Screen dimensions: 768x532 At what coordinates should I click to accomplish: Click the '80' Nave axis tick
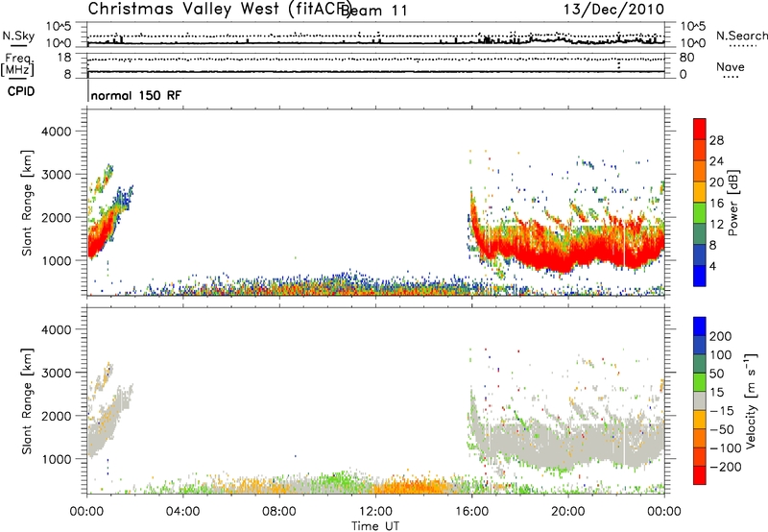[686, 58]
